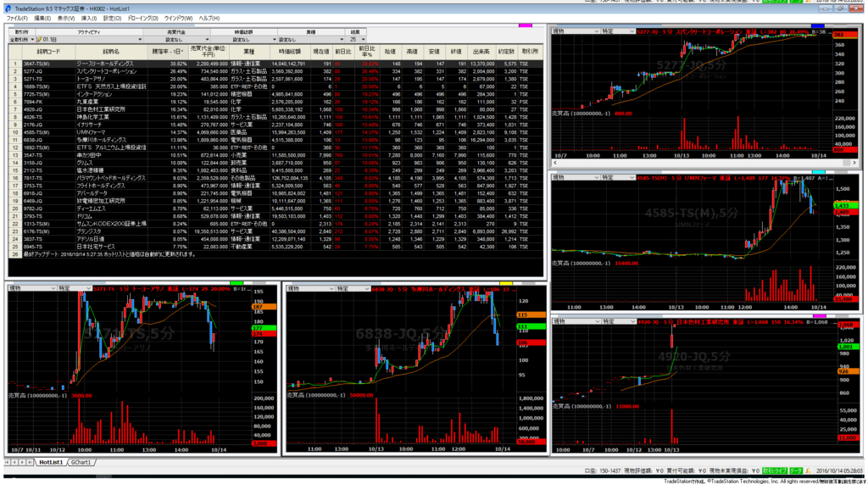Switch to the GChart1 tab
This screenshot has height=484, width=868.
81,463
